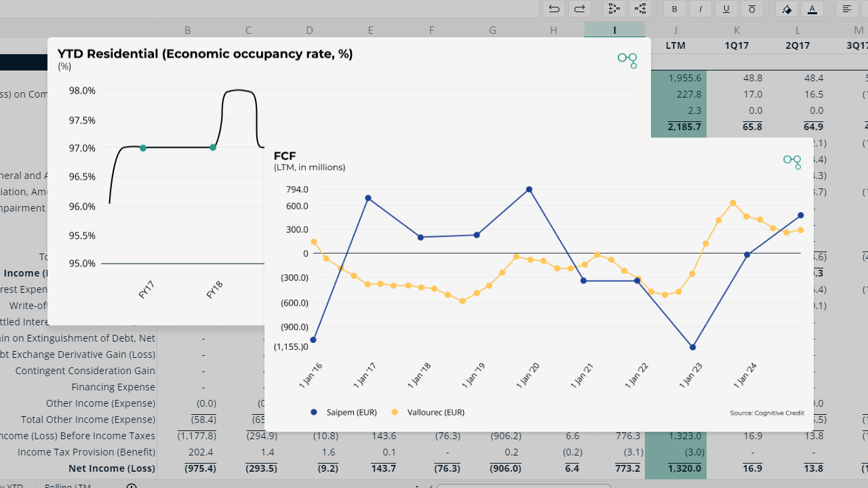Click the trace dependents toolbar icon
The height and width of the screenshot is (488, 868).
point(640,9)
